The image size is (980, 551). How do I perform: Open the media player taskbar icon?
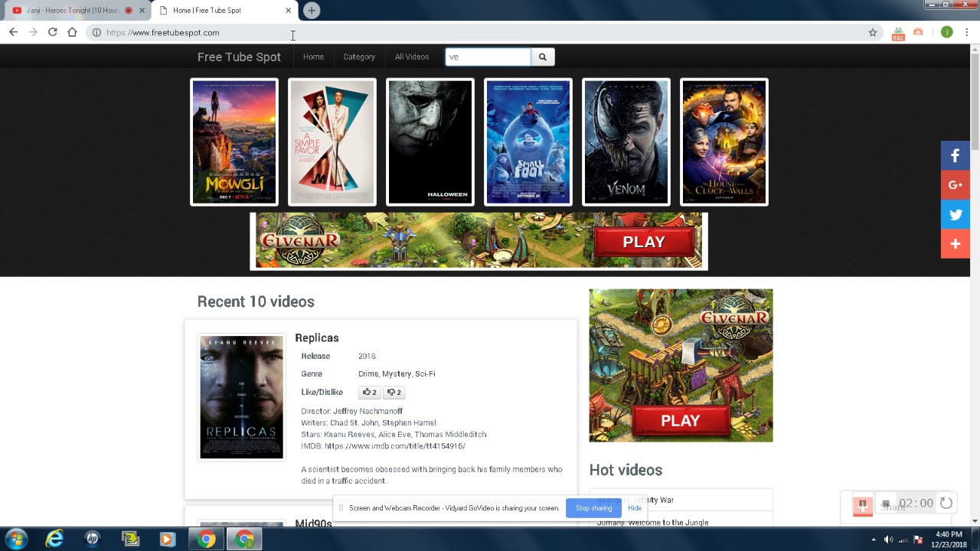point(167,539)
